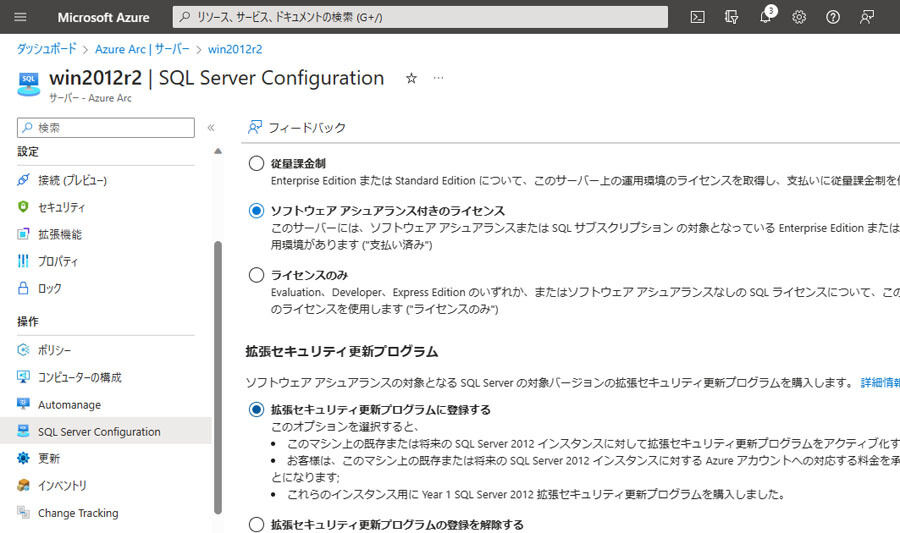This screenshot has height=533, width=900.
Task: Focus the sidebar 検索 field
Action: (x=106, y=127)
